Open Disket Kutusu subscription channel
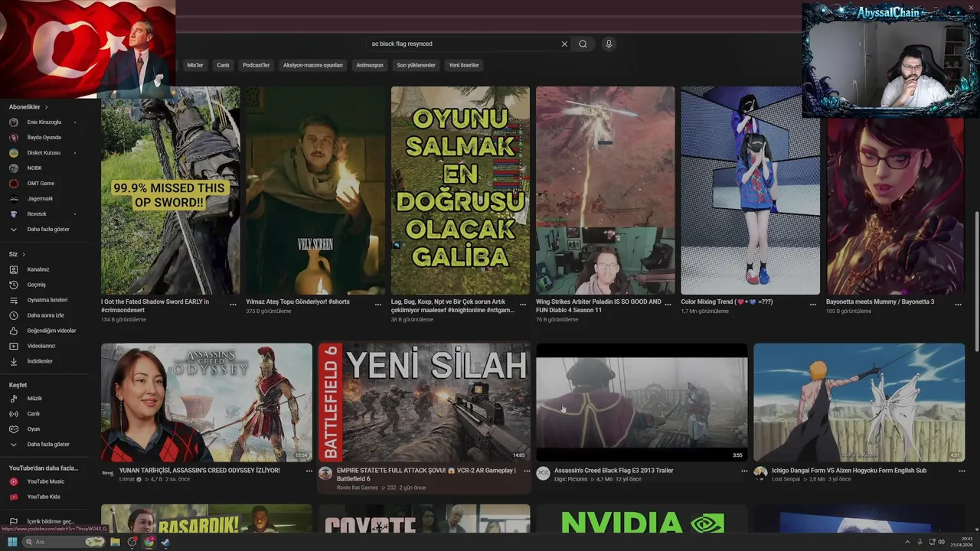The image size is (980, 551). (x=43, y=153)
